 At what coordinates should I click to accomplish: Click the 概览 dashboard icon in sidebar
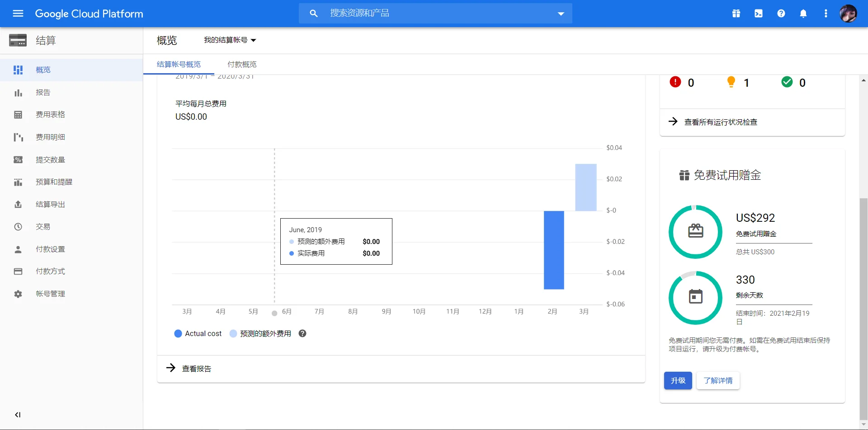pos(18,70)
